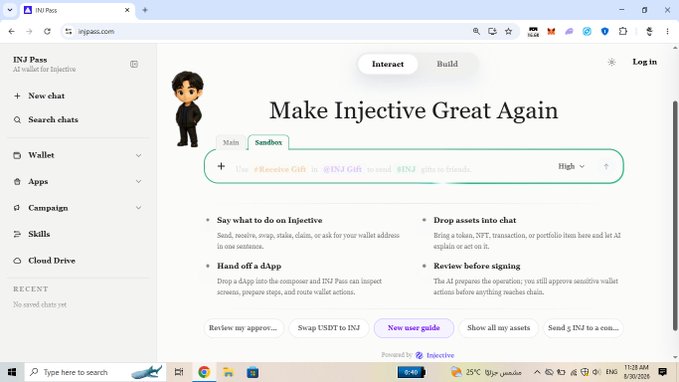This screenshot has height=382, width=679.
Task: Click the character mascot avatar
Action: (188, 109)
